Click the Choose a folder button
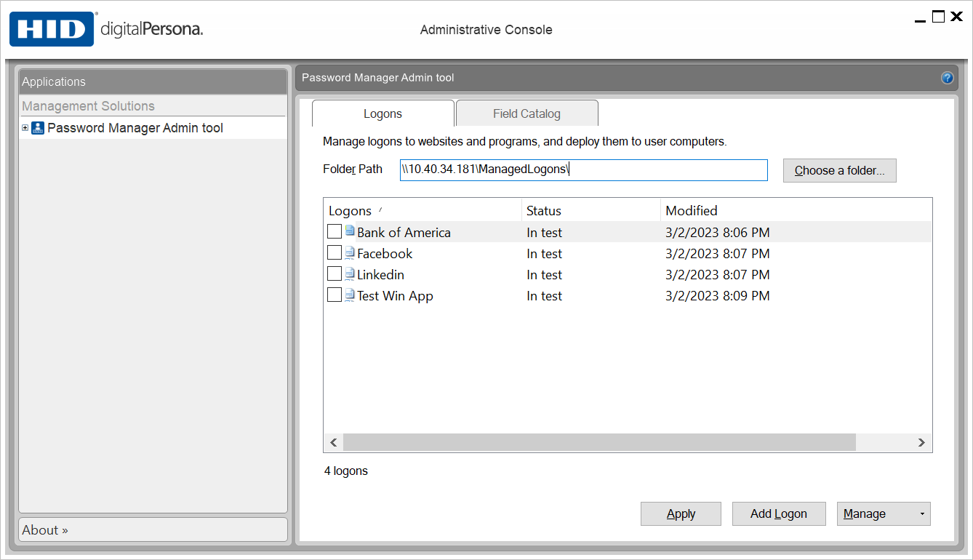 (839, 171)
